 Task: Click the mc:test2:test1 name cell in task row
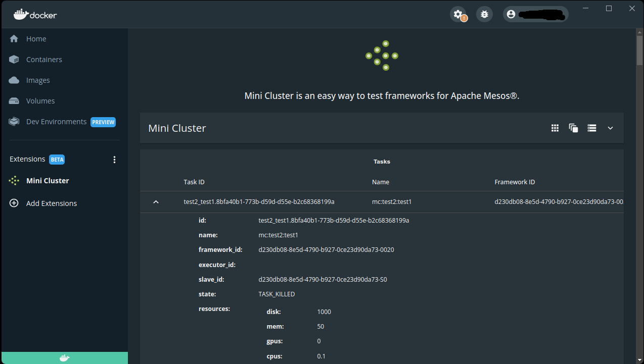pos(392,202)
